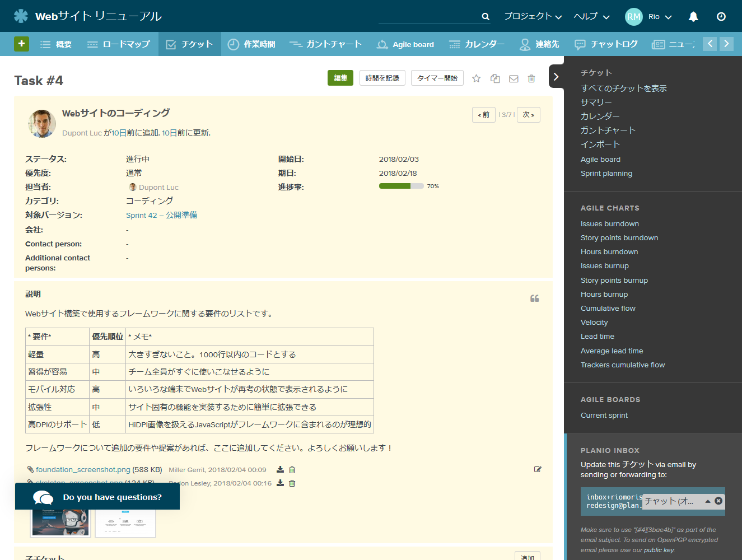Delete the skeleton screenshot attachment

[x=292, y=483]
